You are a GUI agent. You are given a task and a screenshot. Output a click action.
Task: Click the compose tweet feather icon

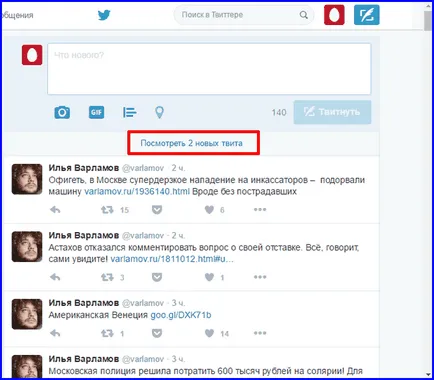coord(367,15)
